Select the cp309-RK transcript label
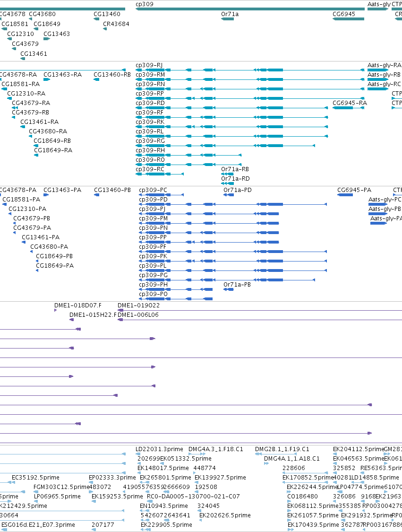 pyautogui.click(x=150, y=122)
